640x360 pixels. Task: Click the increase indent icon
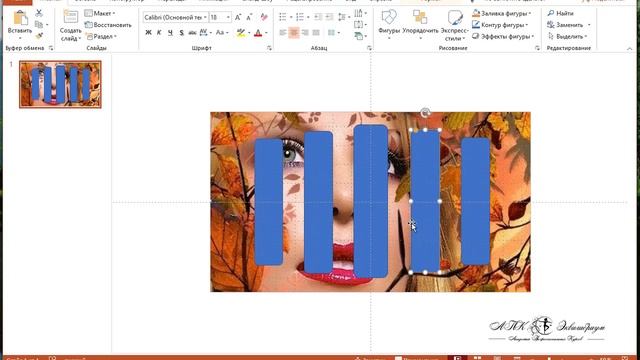pyautogui.click(x=329, y=17)
